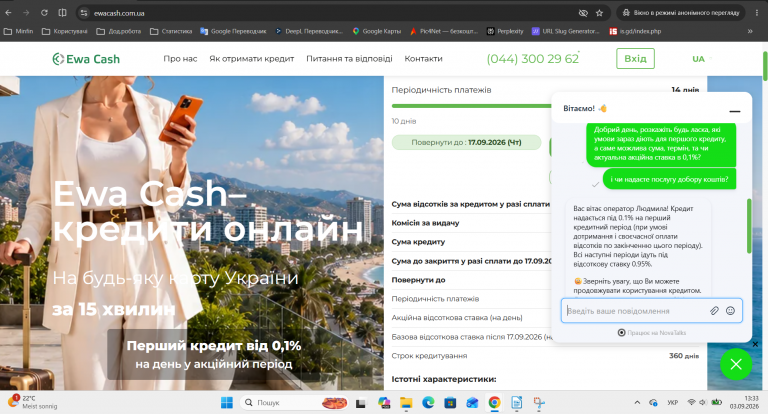Open the Статистика bookmarks folder

tap(171, 31)
